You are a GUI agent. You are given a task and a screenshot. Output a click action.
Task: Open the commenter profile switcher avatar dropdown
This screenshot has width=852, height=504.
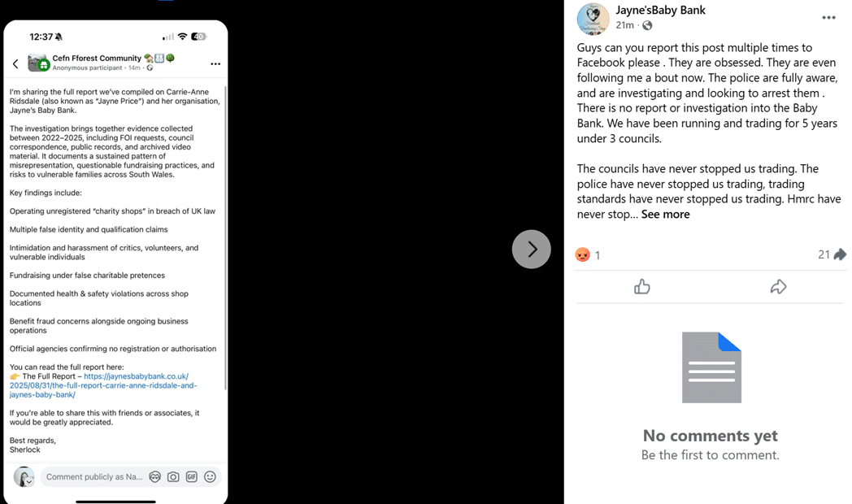click(x=24, y=477)
